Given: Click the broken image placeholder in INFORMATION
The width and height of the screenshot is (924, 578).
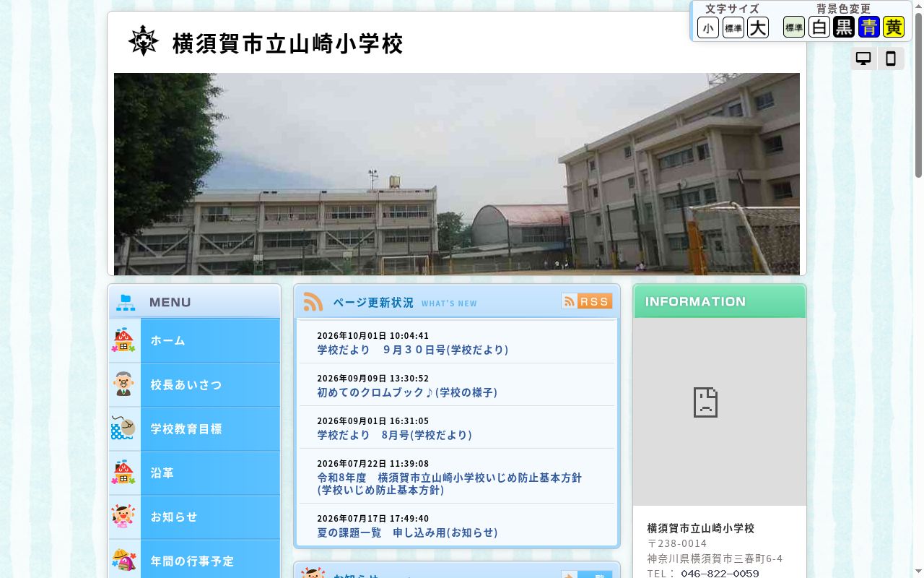Looking at the screenshot, I should click(x=705, y=402).
